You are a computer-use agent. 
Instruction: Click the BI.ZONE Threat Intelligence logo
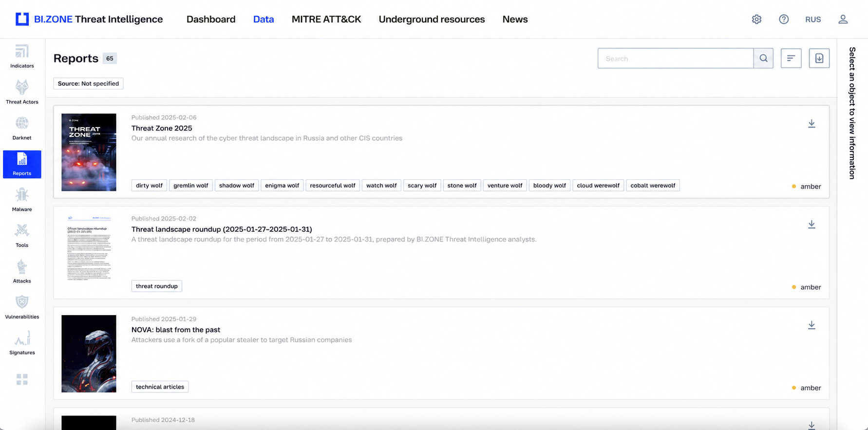tap(89, 19)
